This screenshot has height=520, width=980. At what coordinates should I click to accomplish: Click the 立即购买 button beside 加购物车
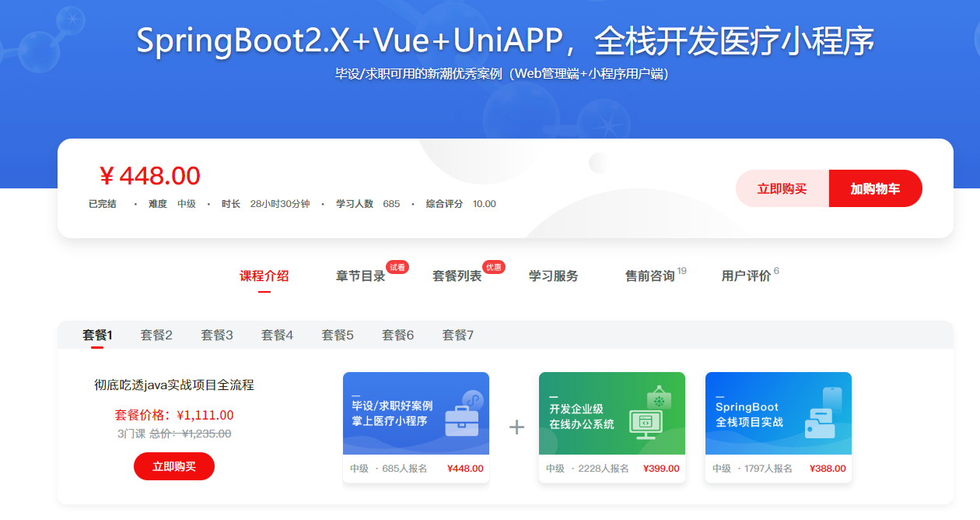(782, 188)
